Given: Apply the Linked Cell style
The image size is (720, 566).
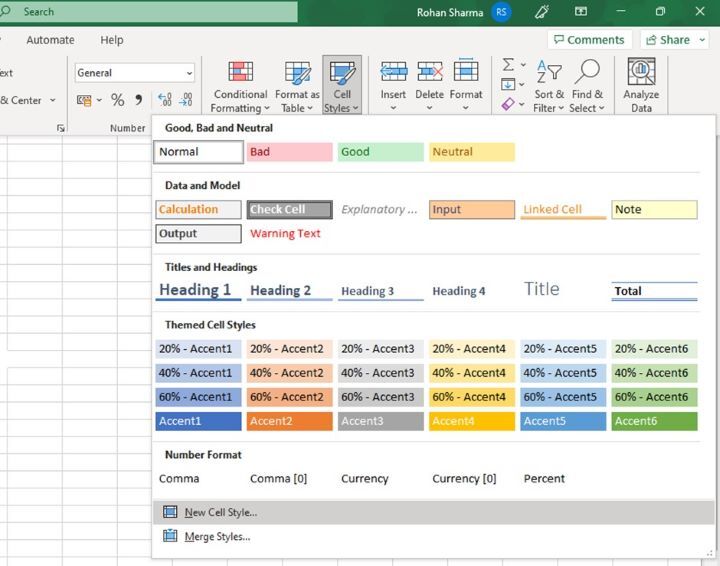Looking at the screenshot, I should (x=563, y=209).
